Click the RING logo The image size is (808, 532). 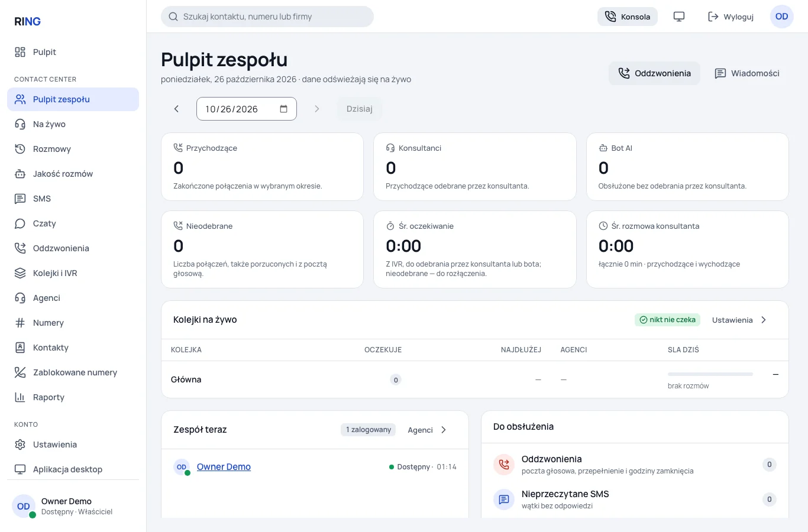28,21
